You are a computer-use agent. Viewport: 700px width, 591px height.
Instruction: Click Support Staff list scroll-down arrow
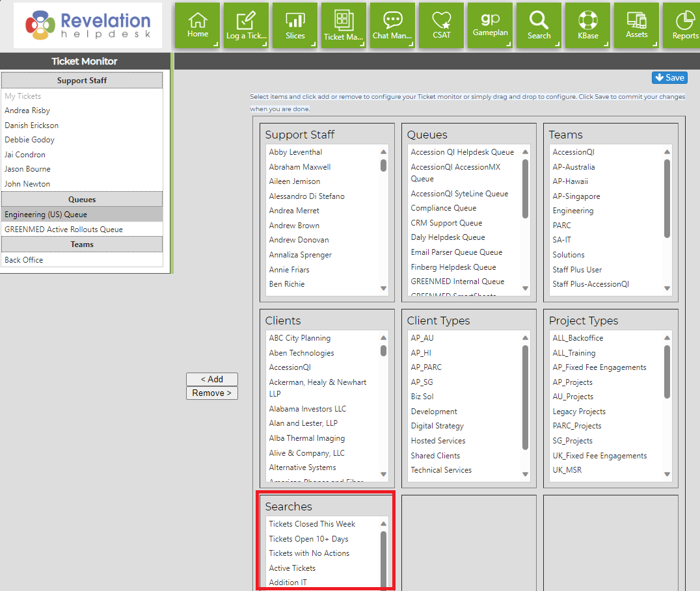coord(383,288)
